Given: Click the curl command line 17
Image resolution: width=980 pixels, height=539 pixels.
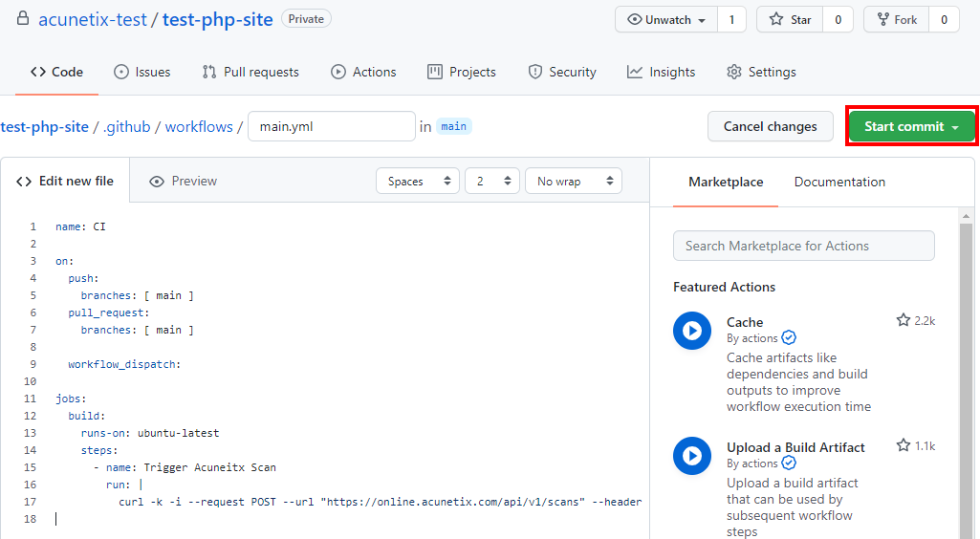Looking at the screenshot, I should click(380, 502).
